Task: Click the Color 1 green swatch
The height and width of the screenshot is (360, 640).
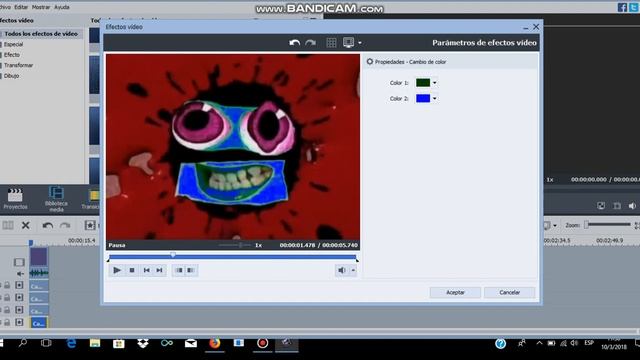Action: pos(423,82)
